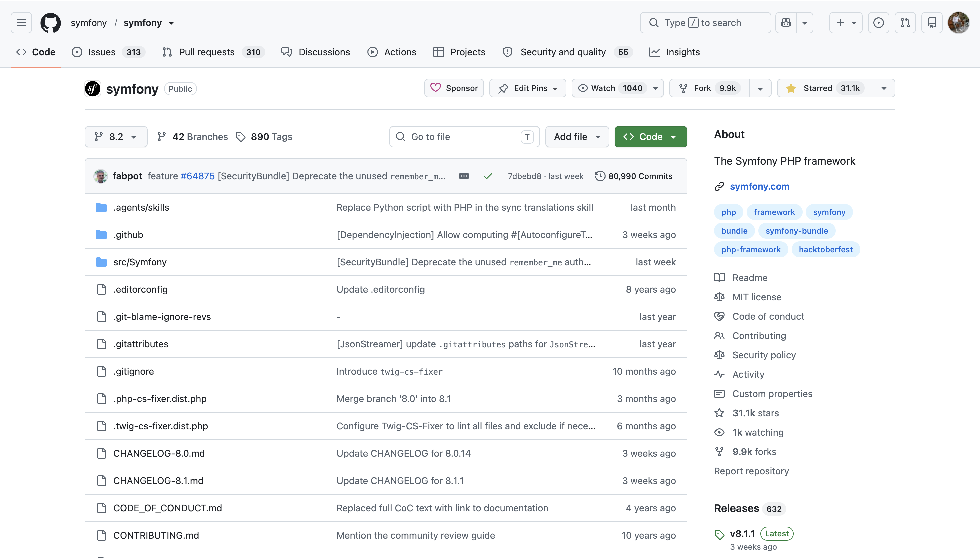Open commit message ellipsis expander

click(x=464, y=176)
